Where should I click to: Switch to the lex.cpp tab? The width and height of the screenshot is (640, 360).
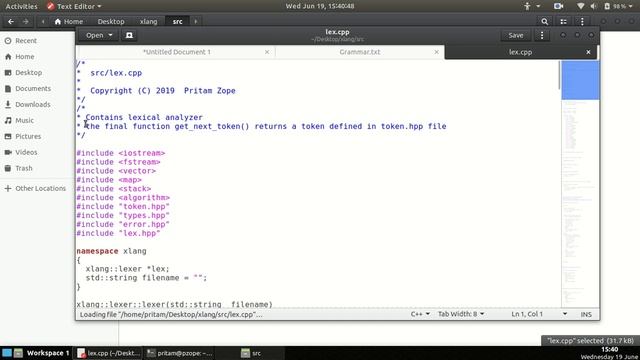(x=520, y=52)
